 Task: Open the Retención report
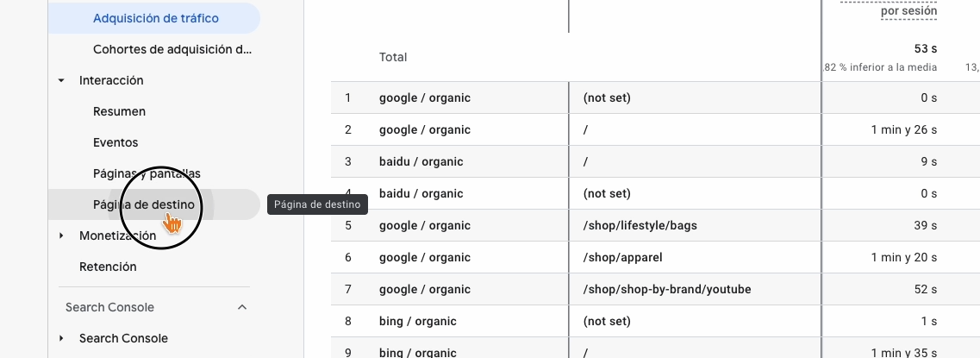108,267
